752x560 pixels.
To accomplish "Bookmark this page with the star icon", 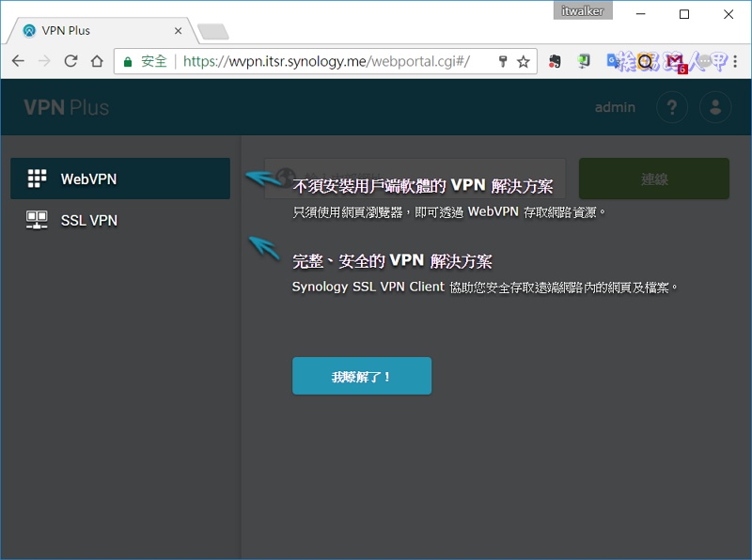I will click(x=524, y=61).
